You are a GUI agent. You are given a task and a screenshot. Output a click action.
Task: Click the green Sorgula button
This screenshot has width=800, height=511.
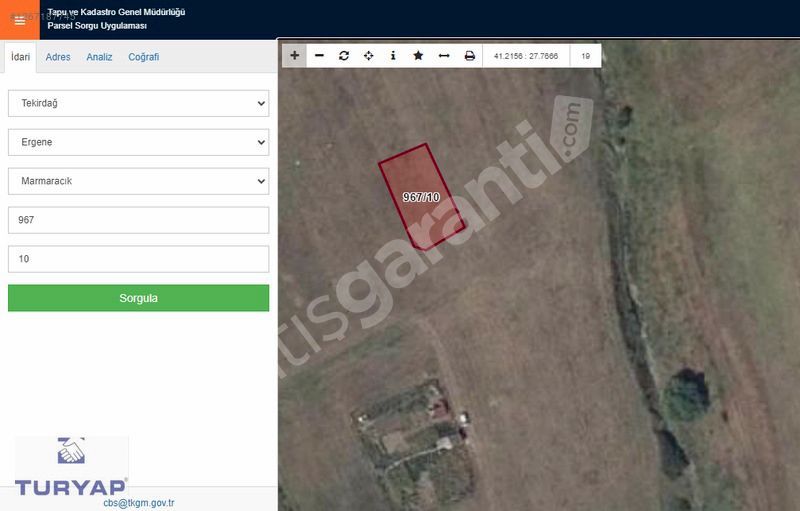pos(138,298)
